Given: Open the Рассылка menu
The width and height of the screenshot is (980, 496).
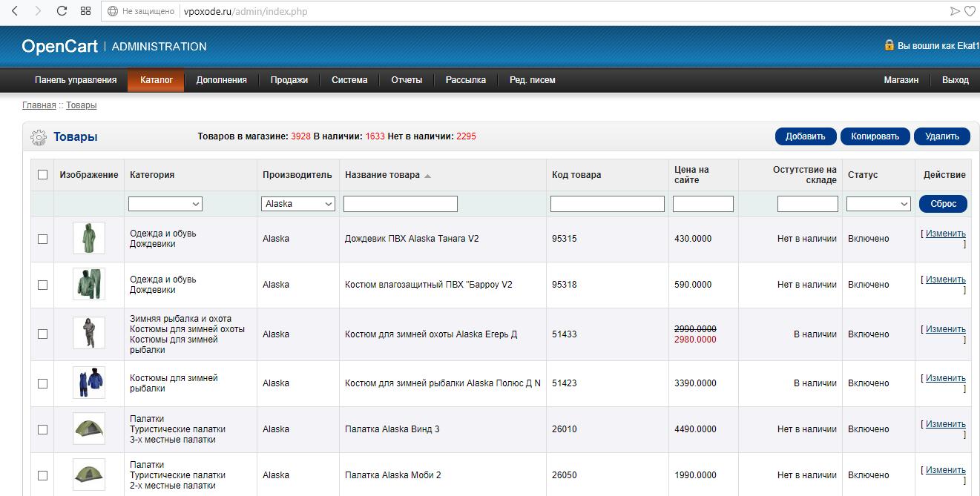Looking at the screenshot, I should 466,80.
